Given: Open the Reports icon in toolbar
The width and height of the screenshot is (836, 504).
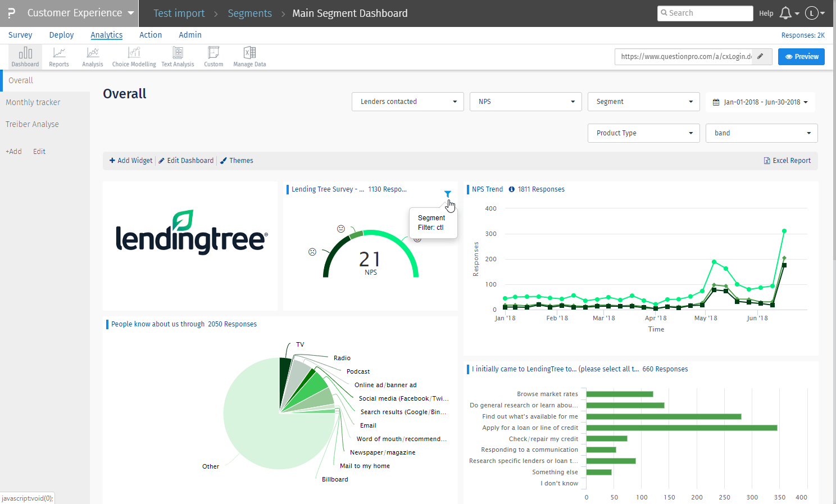Looking at the screenshot, I should 59,57.
